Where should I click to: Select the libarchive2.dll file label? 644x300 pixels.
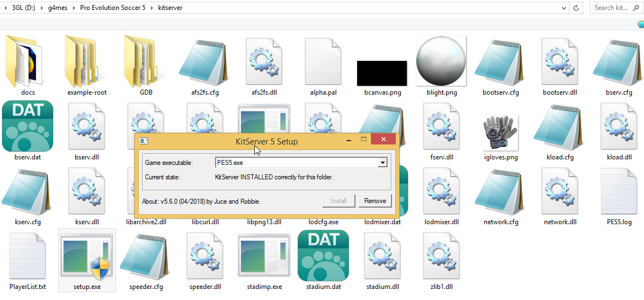click(x=146, y=222)
